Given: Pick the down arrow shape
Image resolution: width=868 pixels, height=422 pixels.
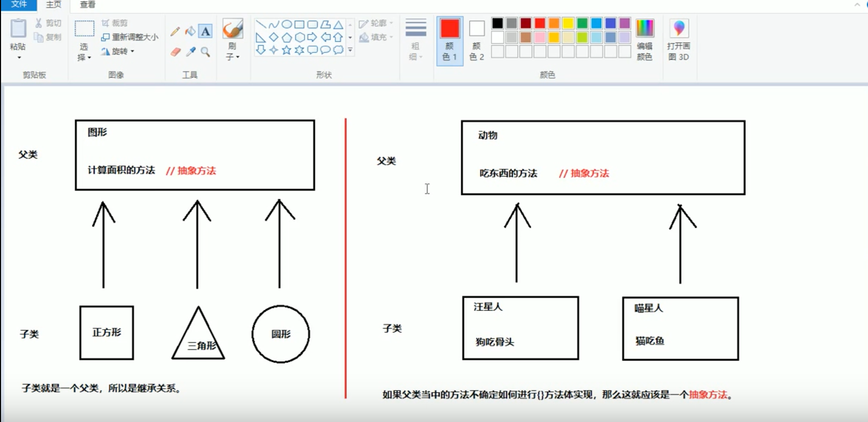Looking at the screenshot, I should 261,50.
